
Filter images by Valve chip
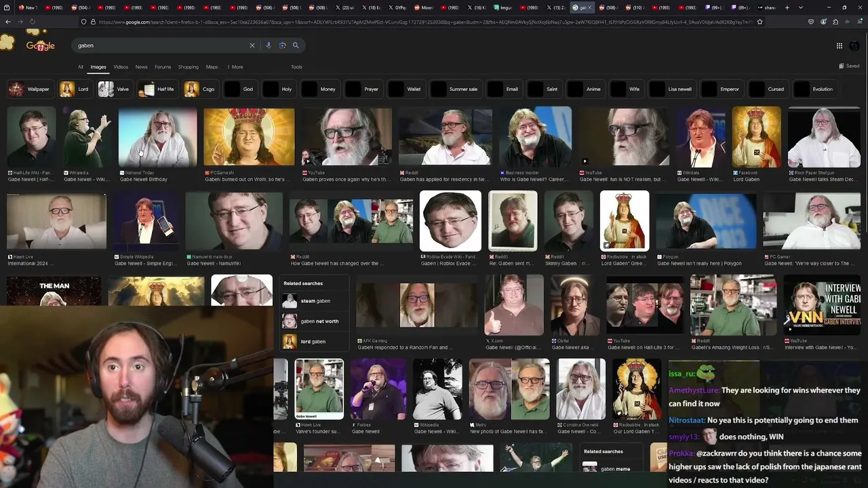tap(114, 89)
